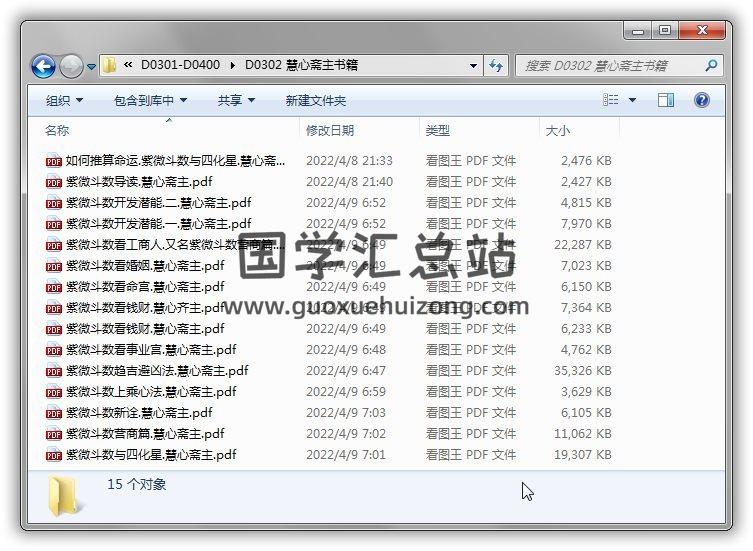The width and height of the screenshot is (753, 551).
Task: Click PDF icon of 紫微斗数导读
Action: tap(54, 182)
